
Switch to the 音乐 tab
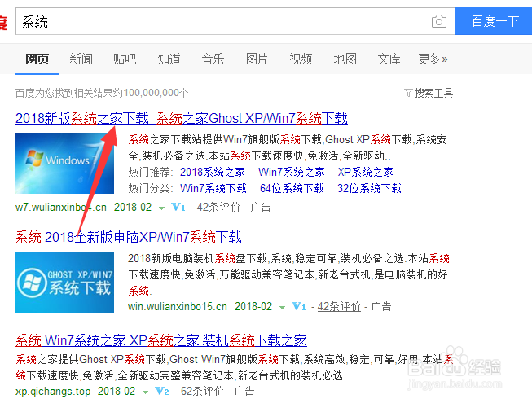[213, 59]
